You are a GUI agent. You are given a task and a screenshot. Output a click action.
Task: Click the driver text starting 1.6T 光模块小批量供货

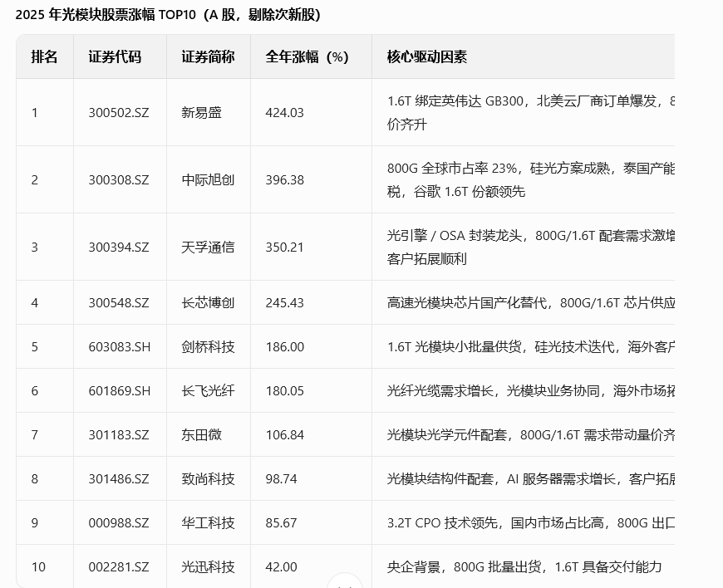click(x=531, y=346)
